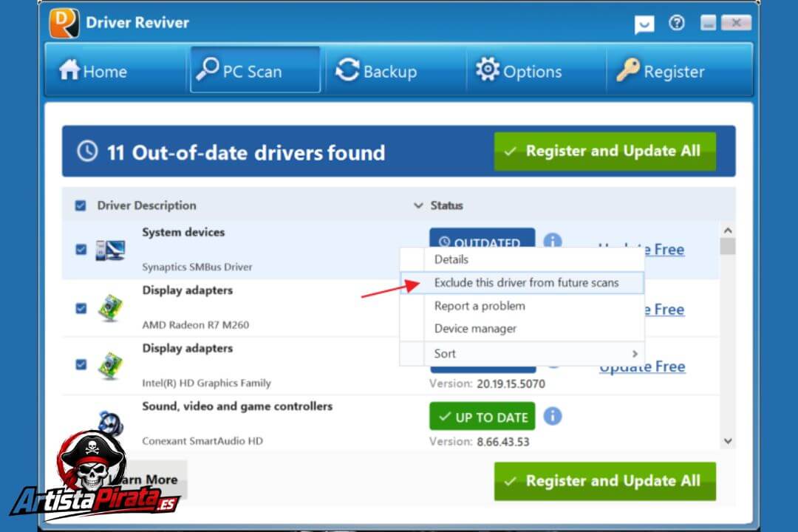Click the Status column sort chevron
The width and height of the screenshot is (798, 532).
coord(418,205)
